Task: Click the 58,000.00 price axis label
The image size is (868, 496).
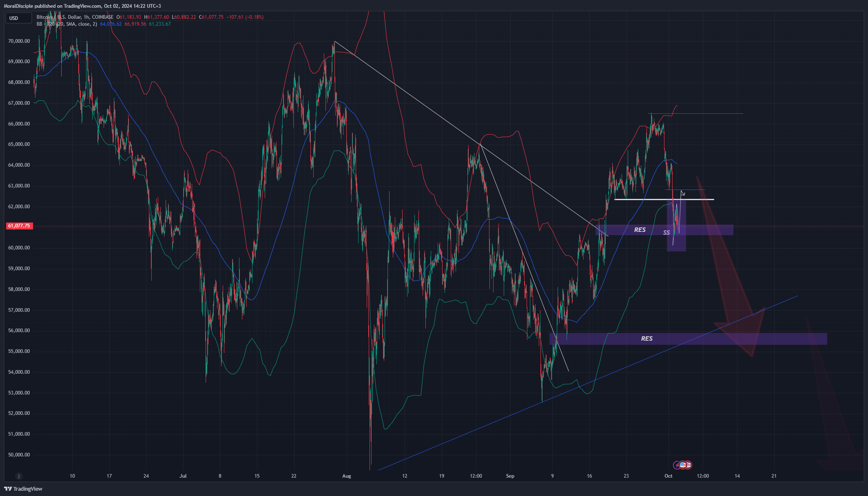Action: [x=19, y=289]
